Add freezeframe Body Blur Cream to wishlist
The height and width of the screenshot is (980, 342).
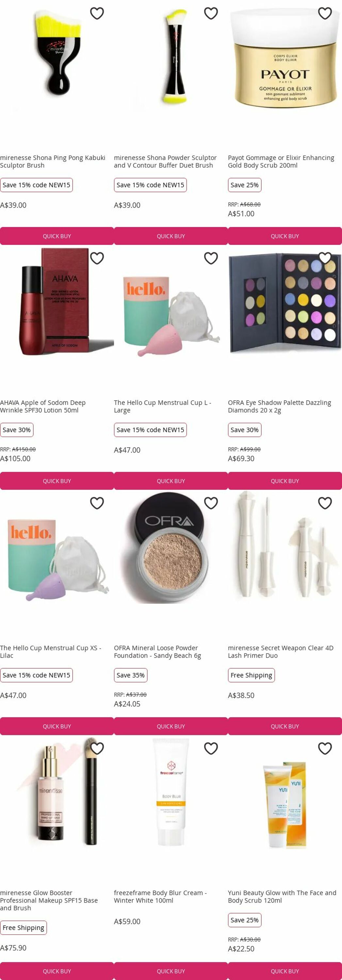tap(211, 748)
